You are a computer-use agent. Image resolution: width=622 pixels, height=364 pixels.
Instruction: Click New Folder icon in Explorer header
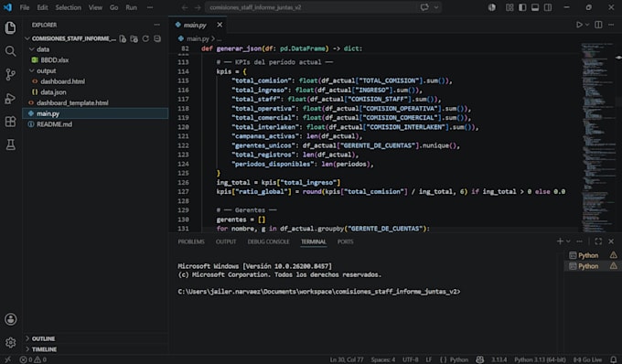click(134, 38)
